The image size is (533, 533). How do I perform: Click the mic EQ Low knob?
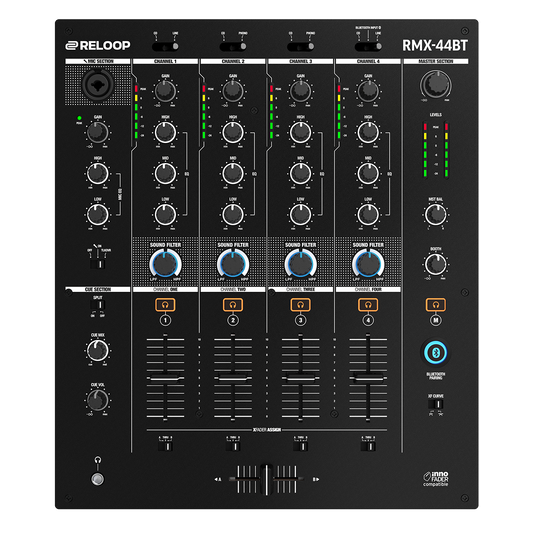[98, 214]
